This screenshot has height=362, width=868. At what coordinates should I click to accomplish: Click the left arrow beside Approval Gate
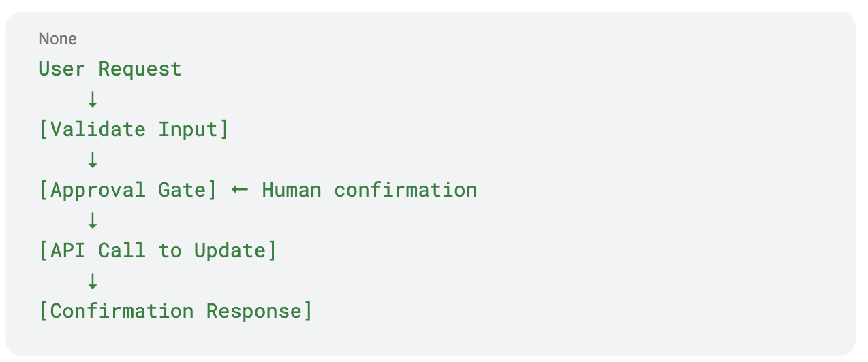(x=239, y=190)
